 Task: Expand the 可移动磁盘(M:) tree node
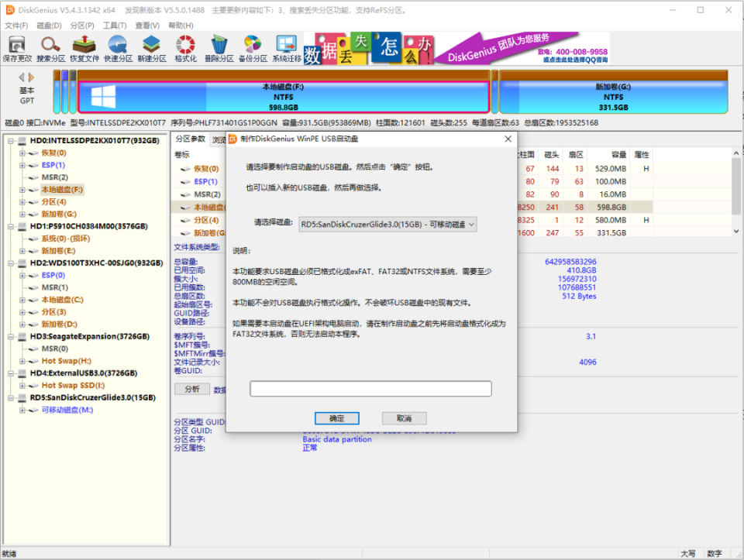[x=22, y=411]
